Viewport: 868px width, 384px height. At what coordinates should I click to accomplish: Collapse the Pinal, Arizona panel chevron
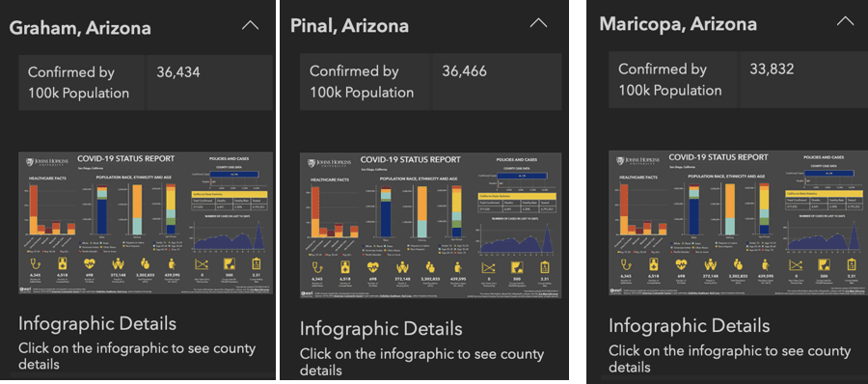click(538, 23)
